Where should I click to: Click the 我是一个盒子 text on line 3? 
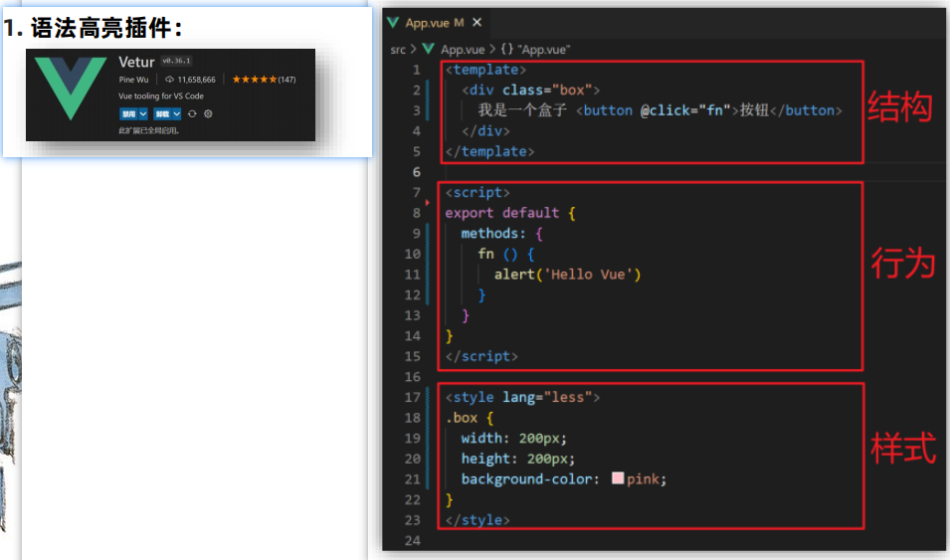tap(521, 109)
